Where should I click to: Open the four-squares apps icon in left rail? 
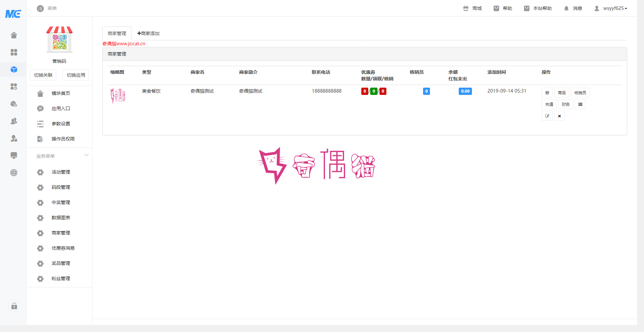coord(14,52)
